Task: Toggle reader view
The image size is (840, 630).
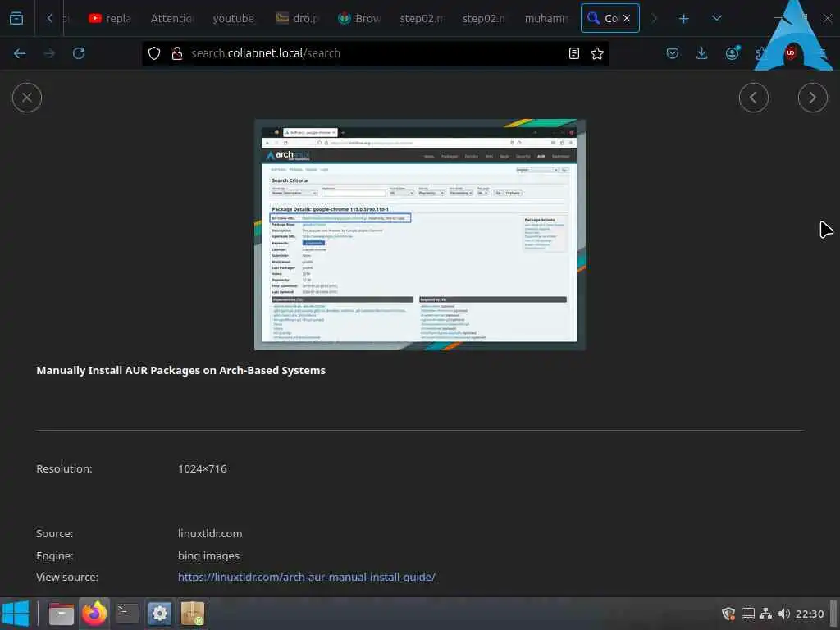Action: coord(573,53)
